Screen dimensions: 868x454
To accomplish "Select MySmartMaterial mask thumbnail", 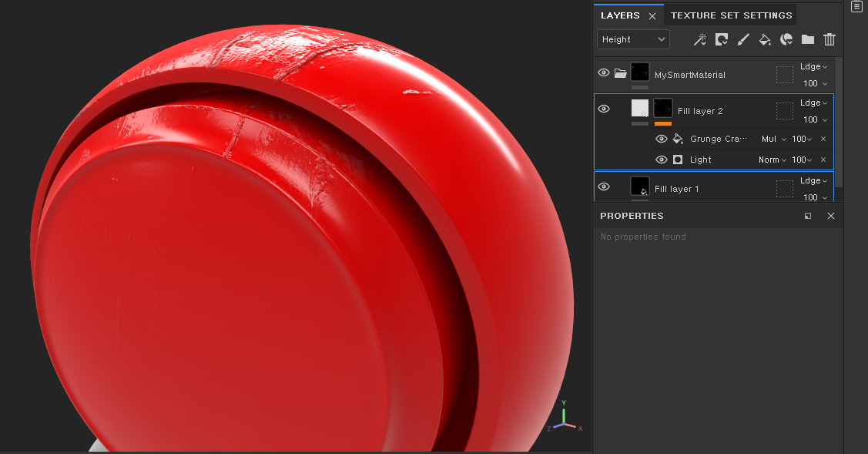I will [x=640, y=72].
